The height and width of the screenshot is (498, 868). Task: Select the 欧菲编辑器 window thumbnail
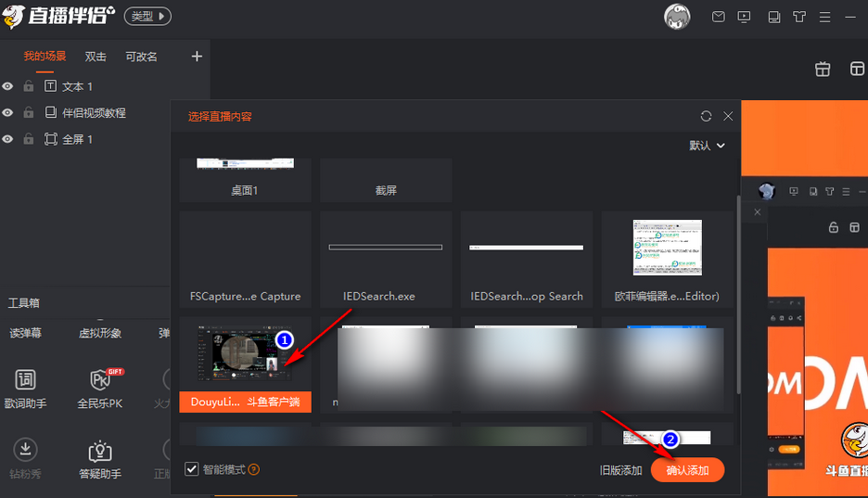point(667,260)
